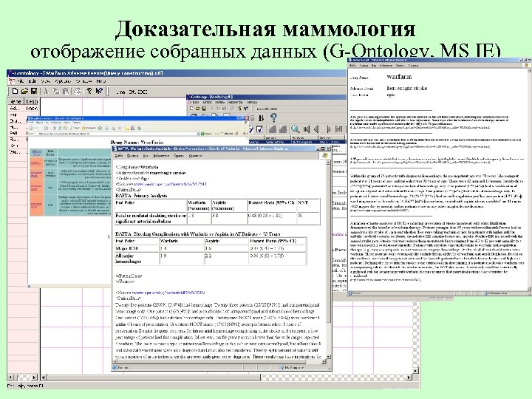Viewport: 532px width, 399px height.
Task: Open Избранное menu in front BAFTA Explorer window
Action: point(160,156)
